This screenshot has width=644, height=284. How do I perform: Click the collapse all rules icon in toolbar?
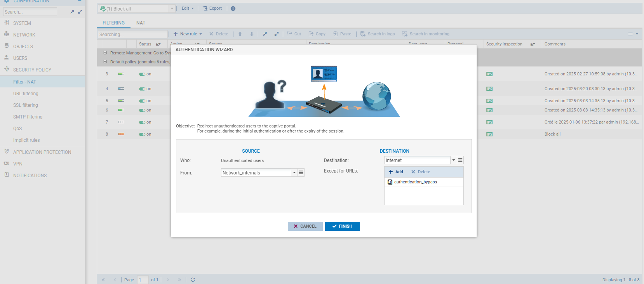point(265,34)
